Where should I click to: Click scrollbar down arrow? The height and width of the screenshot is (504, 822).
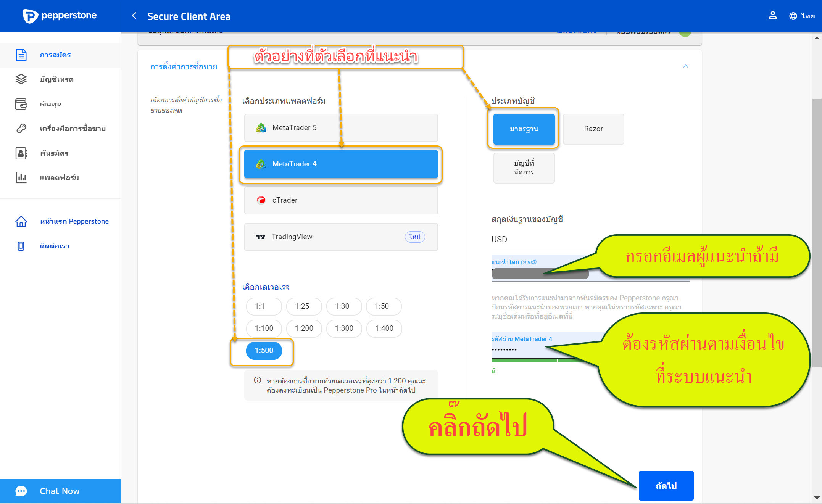(x=817, y=498)
